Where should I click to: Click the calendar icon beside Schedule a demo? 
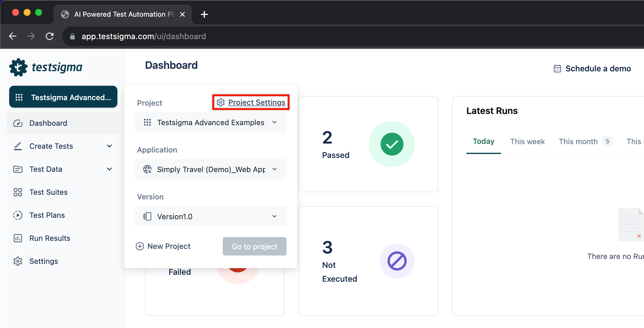click(557, 68)
